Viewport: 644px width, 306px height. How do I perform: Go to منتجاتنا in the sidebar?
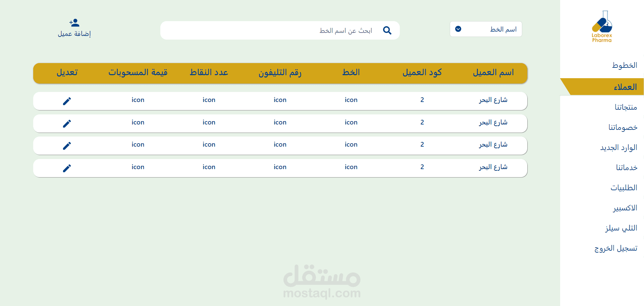tap(626, 107)
